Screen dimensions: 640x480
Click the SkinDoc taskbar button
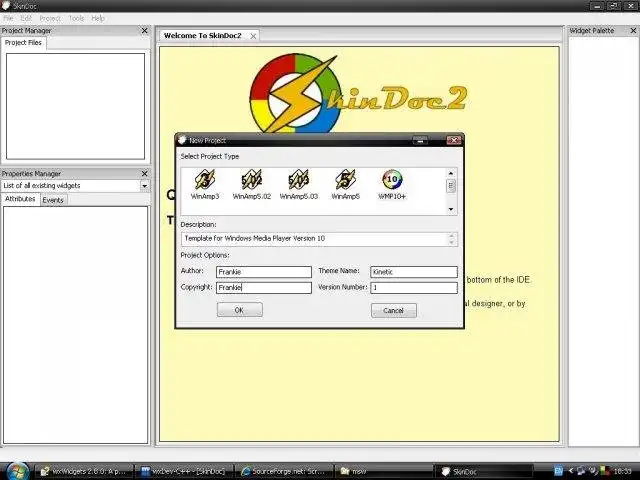pyautogui.click(x=484, y=471)
